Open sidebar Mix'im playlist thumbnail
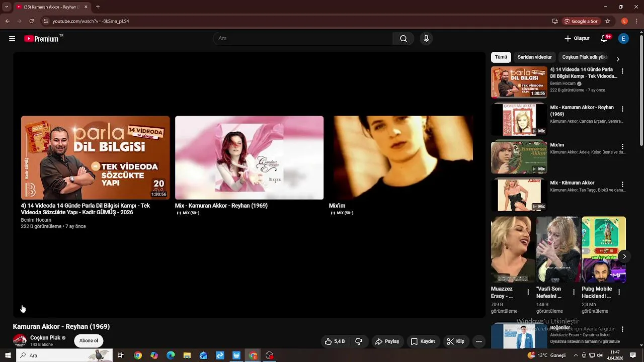This screenshot has width=644, height=362. click(519, 157)
